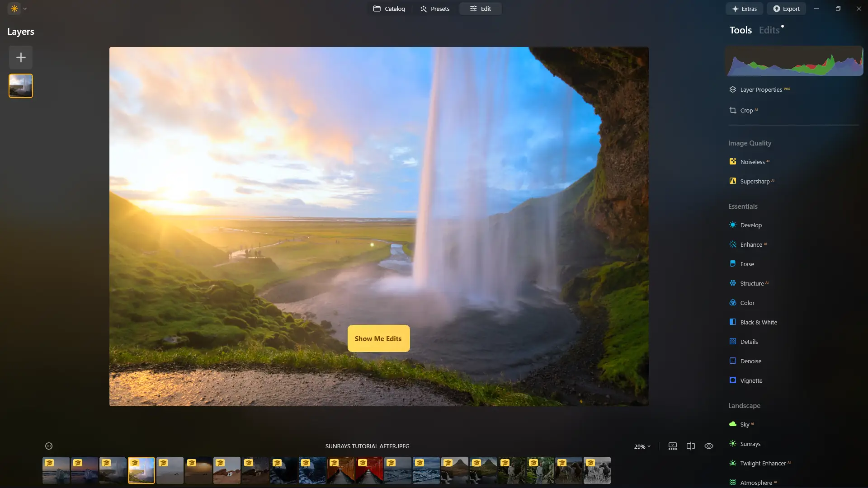868x488 pixels.
Task: Open the 29% zoom dropdown
Action: click(x=642, y=446)
